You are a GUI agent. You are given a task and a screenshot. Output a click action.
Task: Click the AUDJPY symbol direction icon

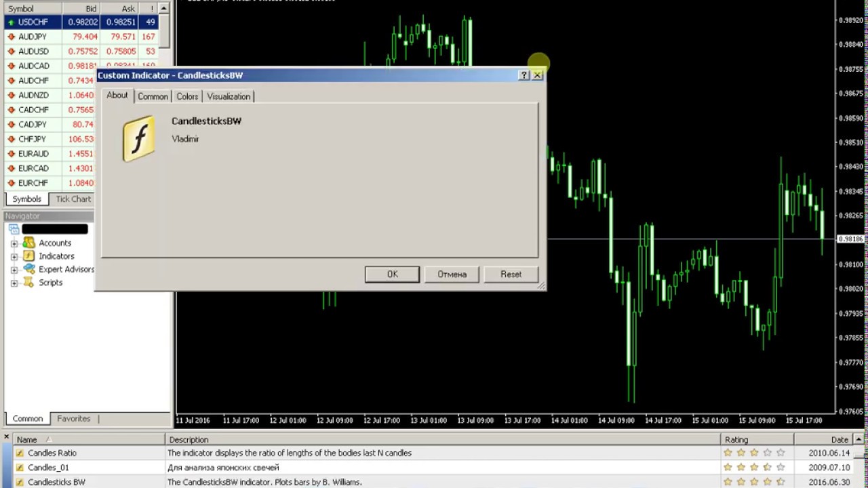click(x=11, y=37)
